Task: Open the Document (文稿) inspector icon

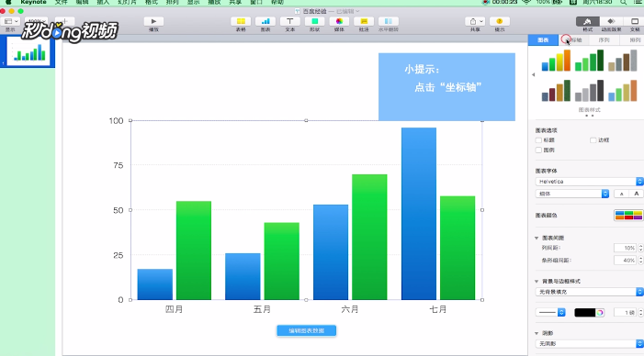Action: [635, 21]
